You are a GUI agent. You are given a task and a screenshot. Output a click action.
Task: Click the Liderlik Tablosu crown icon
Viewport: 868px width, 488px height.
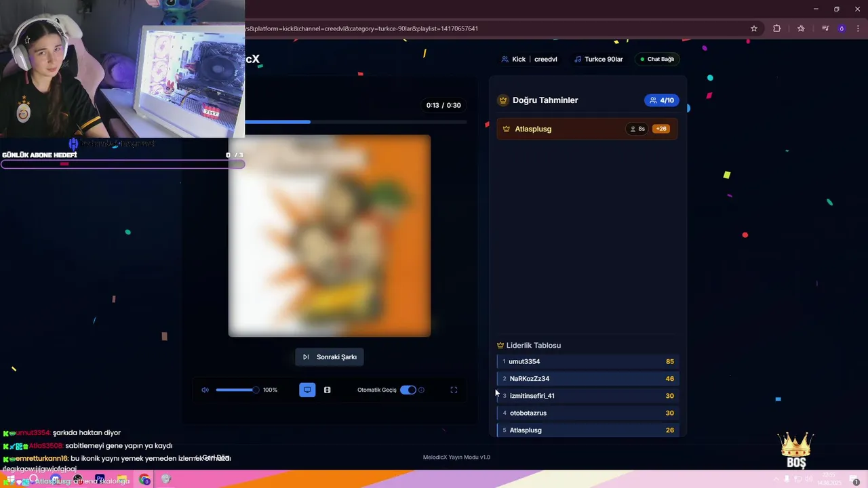(x=500, y=346)
